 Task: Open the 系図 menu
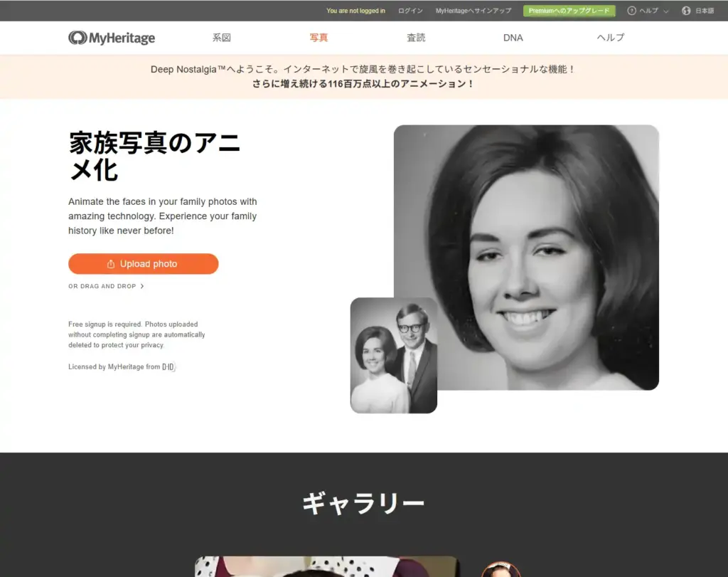(222, 38)
